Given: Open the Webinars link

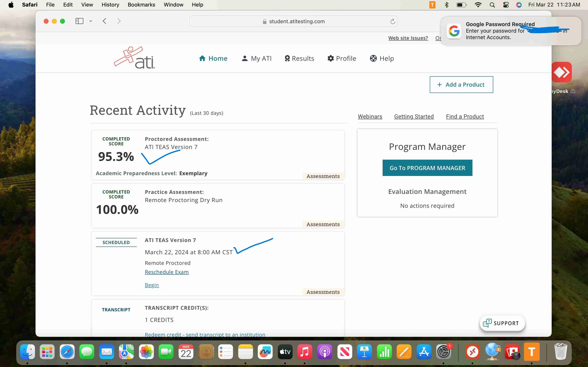Looking at the screenshot, I should pos(370,117).
